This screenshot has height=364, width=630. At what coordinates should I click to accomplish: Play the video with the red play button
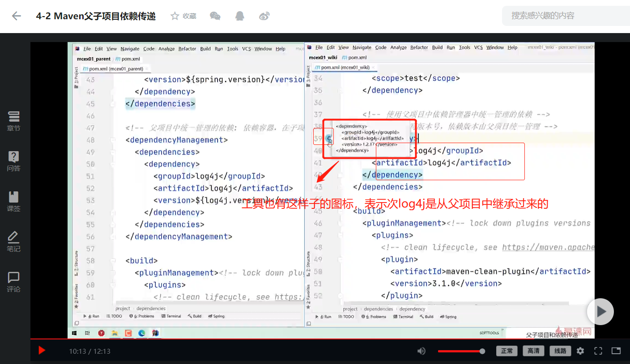click(42, 351)
